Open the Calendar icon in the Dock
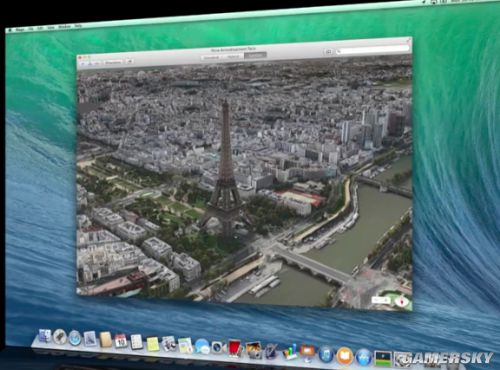Viewport: 500px width, 370px height. click(x=121, y=341)
